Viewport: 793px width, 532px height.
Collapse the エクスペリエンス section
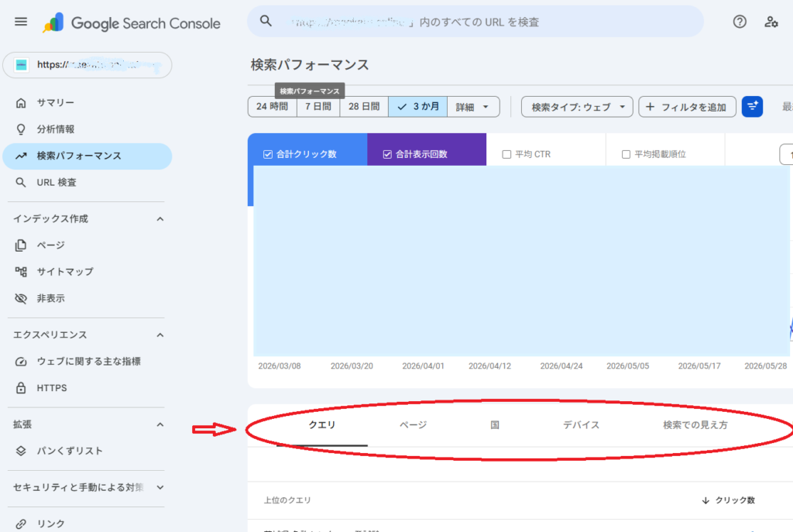coord(160,335)
